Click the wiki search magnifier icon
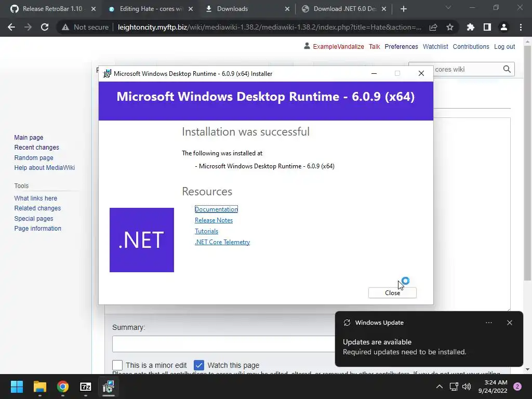Image resolution: width=532 pixels, height=399 pixels. pyautogui.click(x=507, y=69)
